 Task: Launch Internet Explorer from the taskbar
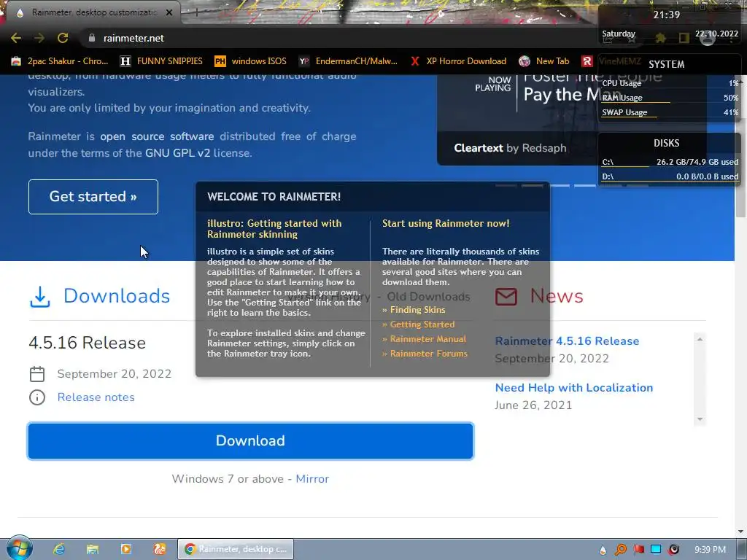coord(58,549)
